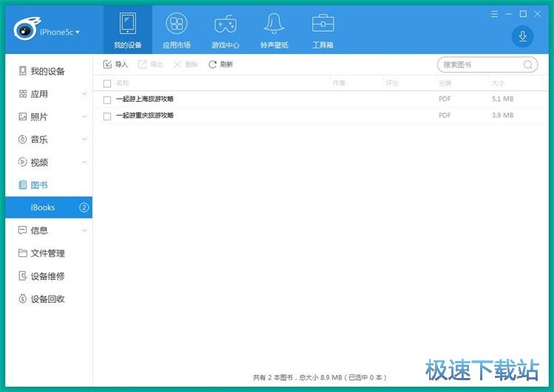554x392 pixels.
Task: Open the download manager circle button
Action: coord(522,36)
